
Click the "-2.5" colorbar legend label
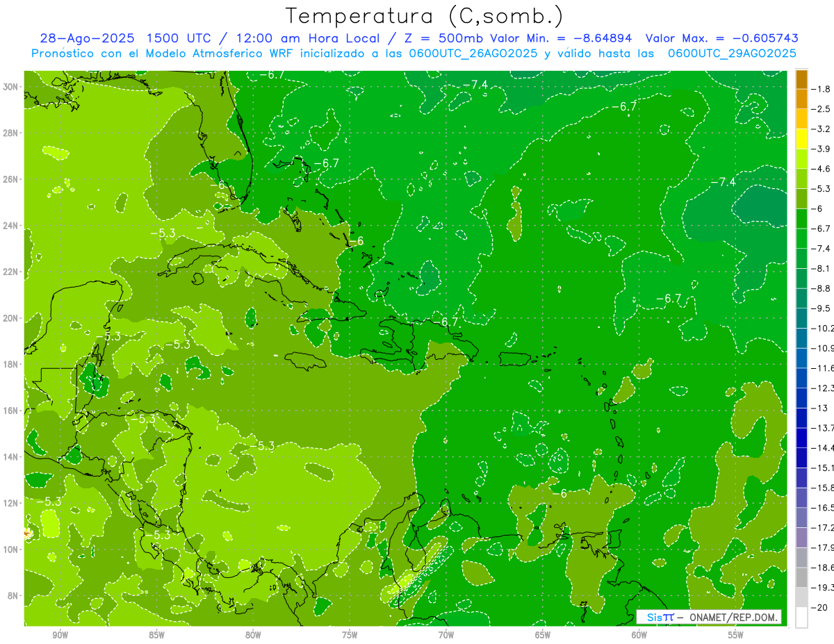tap(821, 109)
